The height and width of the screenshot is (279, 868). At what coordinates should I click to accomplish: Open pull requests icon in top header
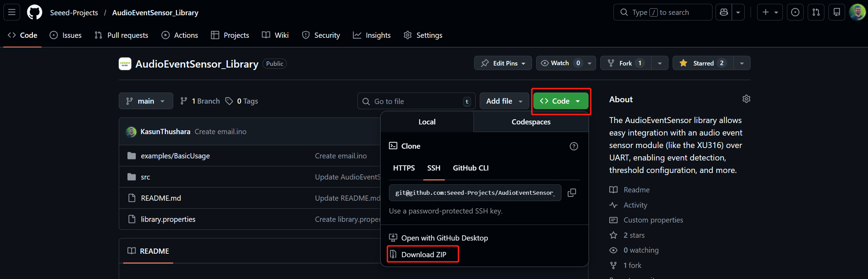point(816,12)
